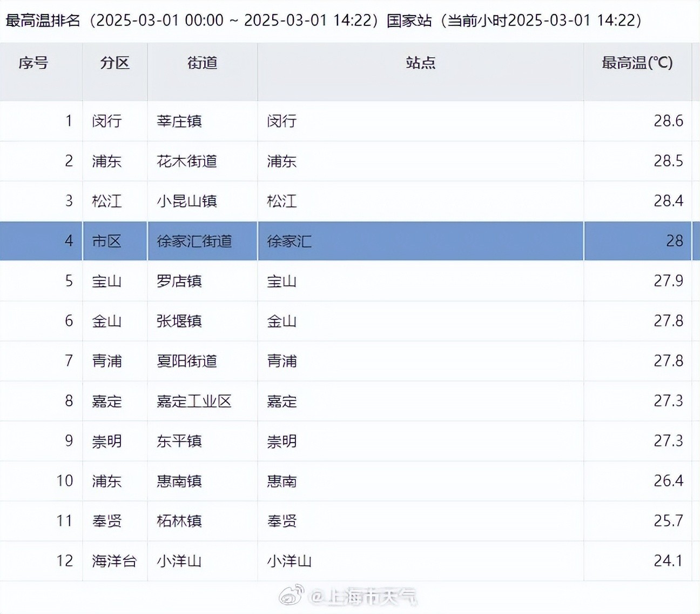Image resolution: width=700 pixels, height=614 pixels.
Task: Click the 小昆山镇 cell
Action: (187, 201)
